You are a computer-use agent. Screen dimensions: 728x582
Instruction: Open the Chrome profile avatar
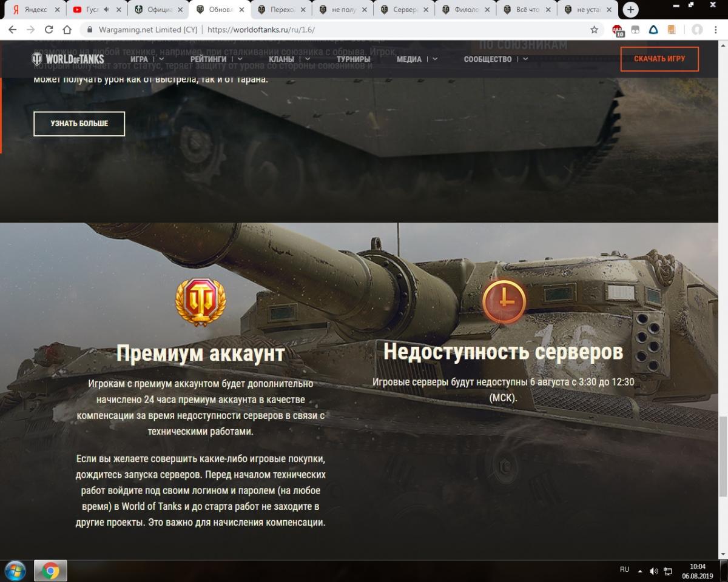tap(698, 29)
